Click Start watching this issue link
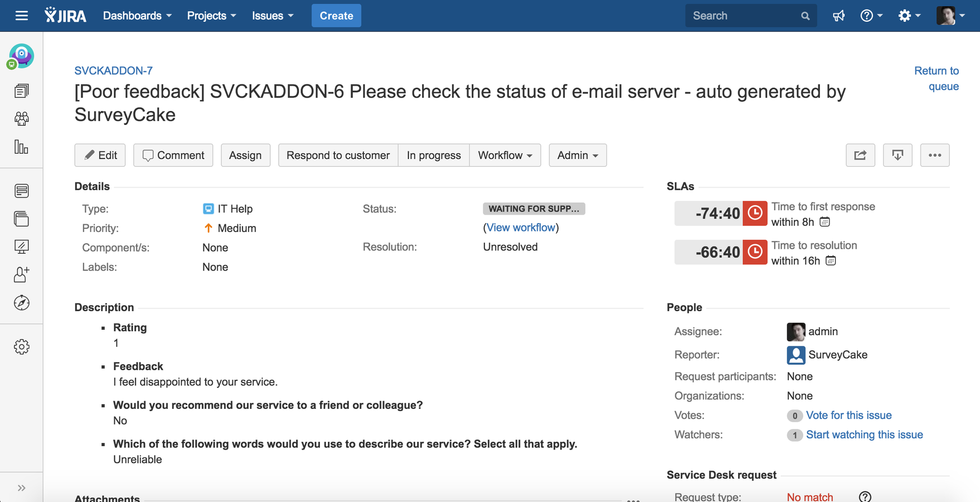 pyautogui.click(x=865, y=435)
